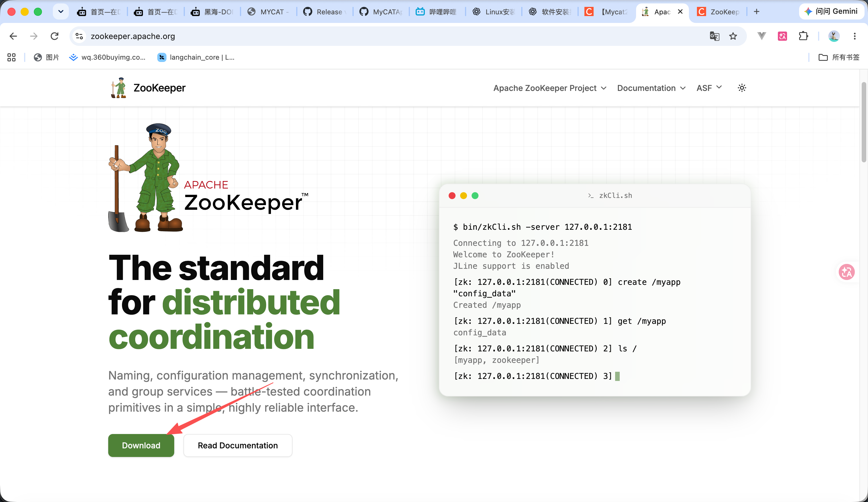Reload the page with the refresh icon
Viewport: 868px width, 502px height.
[55, 36]
